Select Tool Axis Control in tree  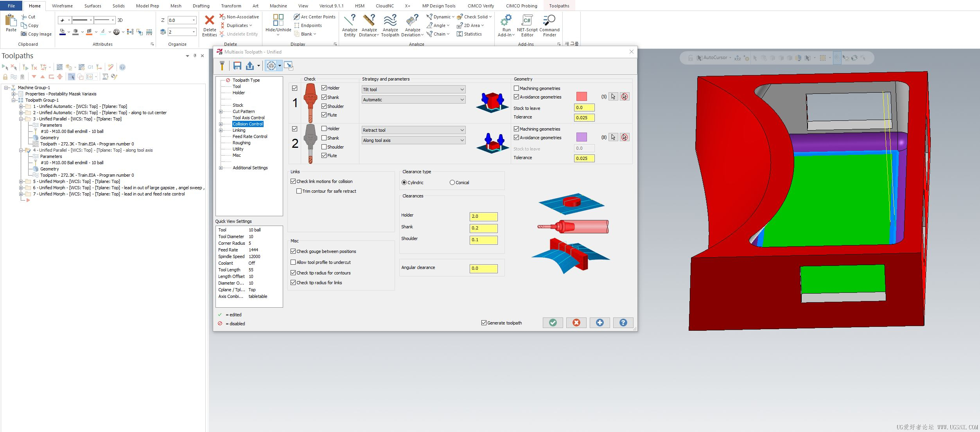[248, 118]
